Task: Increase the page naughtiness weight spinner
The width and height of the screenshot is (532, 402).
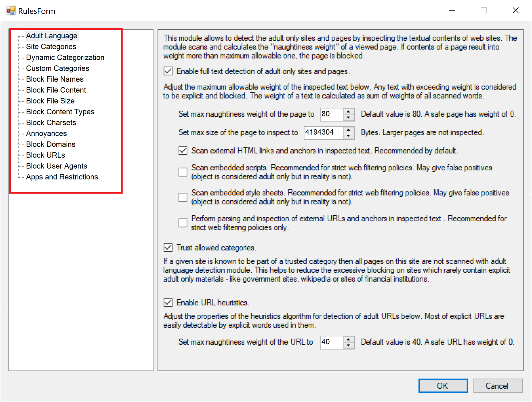Action: tap(349, 111)
